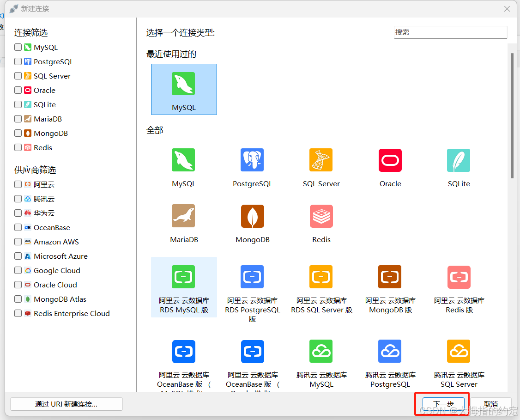Toggle the 华为云 vendor filter checkbox
The width and height of the screenshot is (520, 420).
click(18, 213)
